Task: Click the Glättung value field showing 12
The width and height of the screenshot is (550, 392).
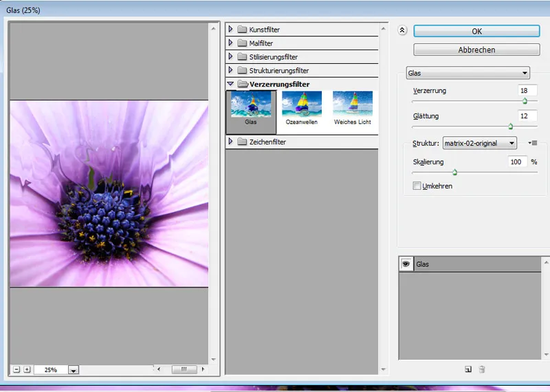Action: (x=527, y=116)
